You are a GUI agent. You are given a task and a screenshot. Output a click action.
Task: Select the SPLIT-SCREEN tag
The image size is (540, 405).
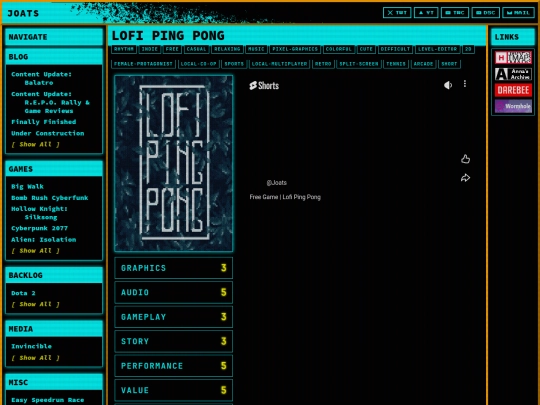point(359,64)
